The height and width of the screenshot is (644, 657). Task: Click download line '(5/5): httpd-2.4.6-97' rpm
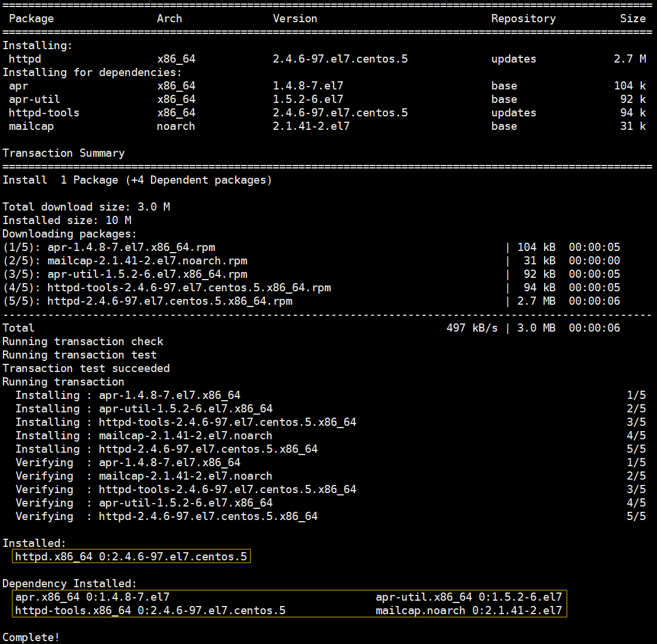pyautogui.click(x=147, y=301)
